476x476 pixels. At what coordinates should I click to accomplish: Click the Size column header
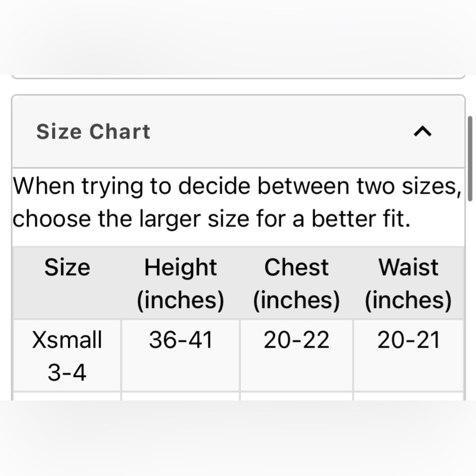67,268
